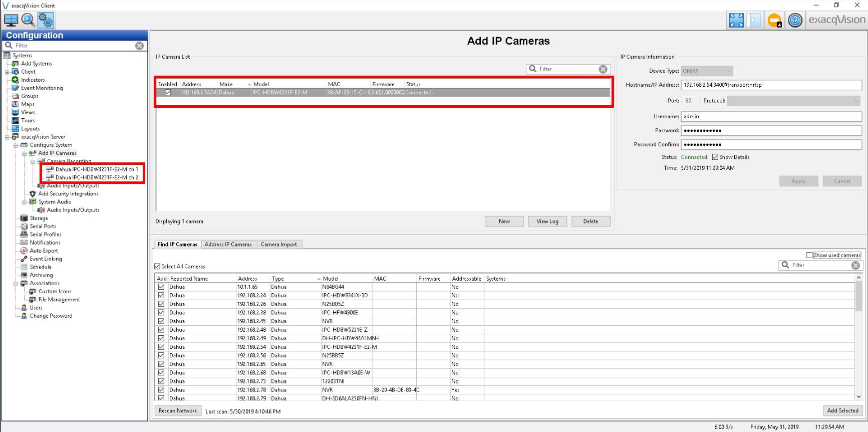Click the Indicators green plus icon
The width and height of the screenshot is (868, 432).
(16, 80)
